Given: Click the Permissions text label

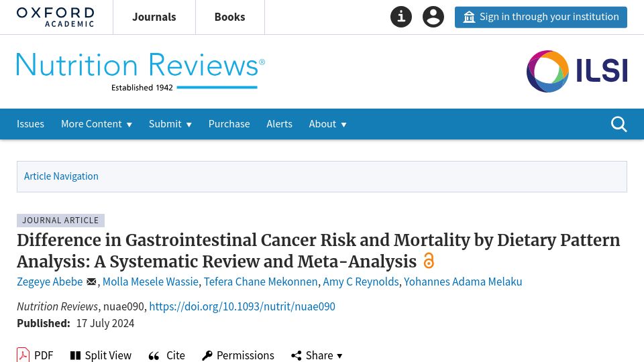Looking at the screenshot, I should click(x=246, y=355).
